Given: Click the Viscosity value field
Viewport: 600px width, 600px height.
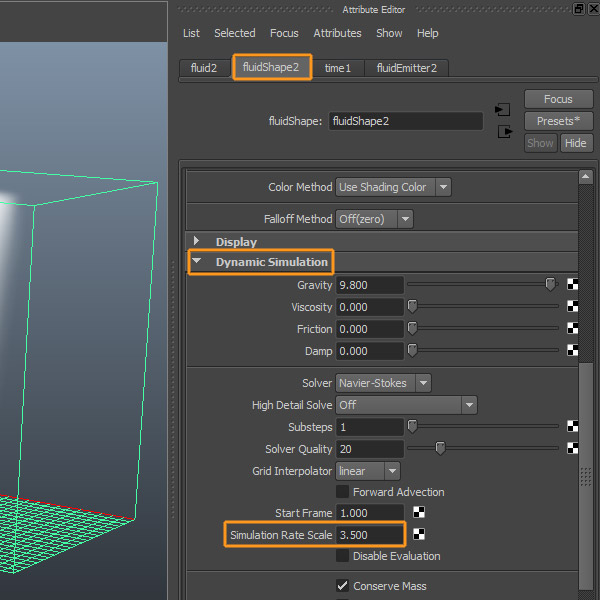Looking at the screenshot, I should pos(370,307).
